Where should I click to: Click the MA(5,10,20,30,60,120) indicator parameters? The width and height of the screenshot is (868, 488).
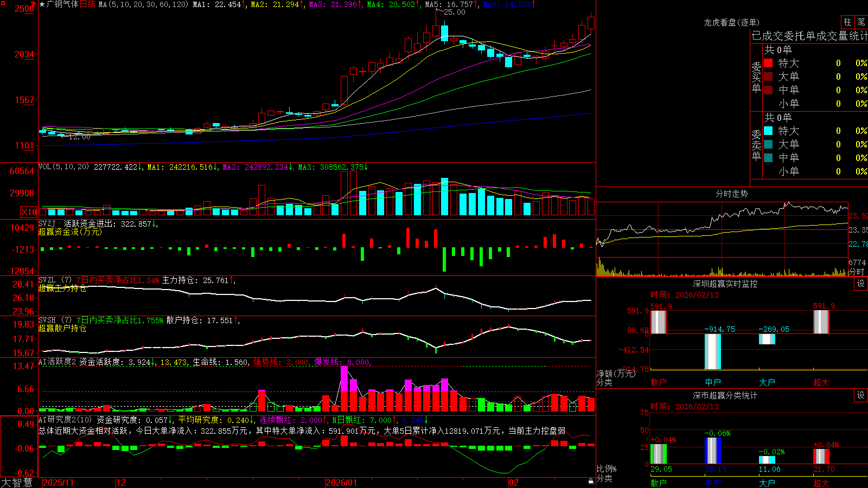143,4
